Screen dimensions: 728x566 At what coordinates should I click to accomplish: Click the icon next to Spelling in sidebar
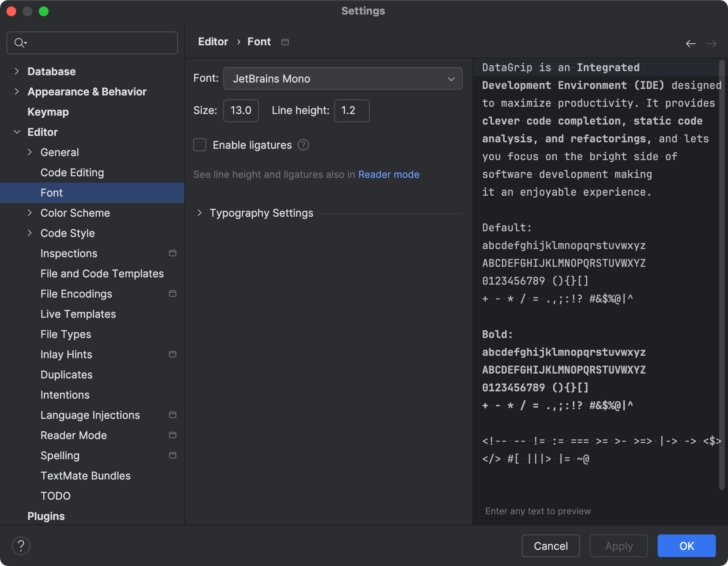click(173, 455)
